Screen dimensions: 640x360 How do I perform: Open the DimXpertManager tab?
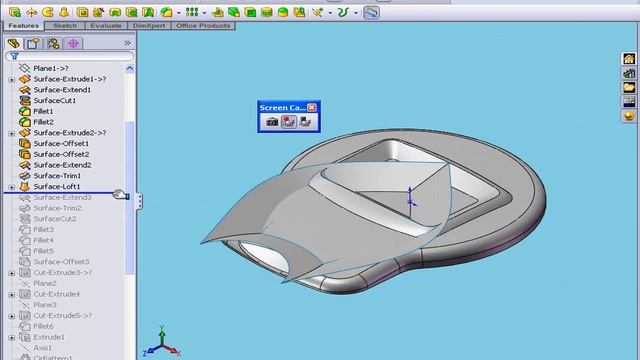pos(73,43)
